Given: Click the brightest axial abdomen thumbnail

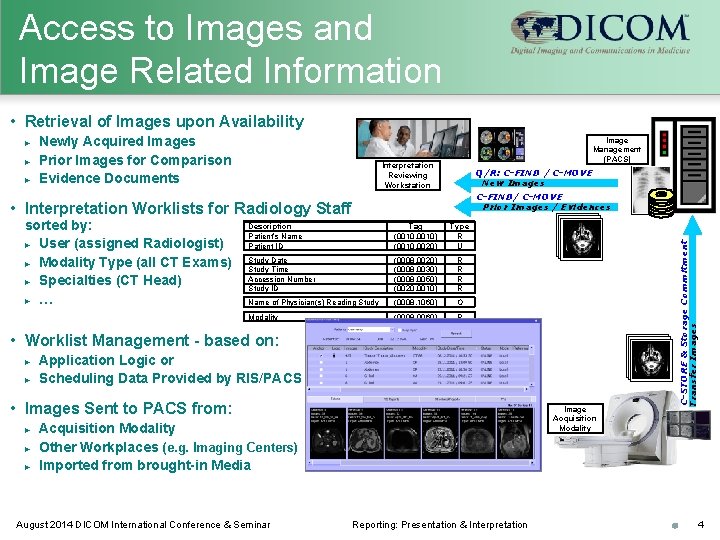Looking at the screenshot, I should tap(440, 434).
